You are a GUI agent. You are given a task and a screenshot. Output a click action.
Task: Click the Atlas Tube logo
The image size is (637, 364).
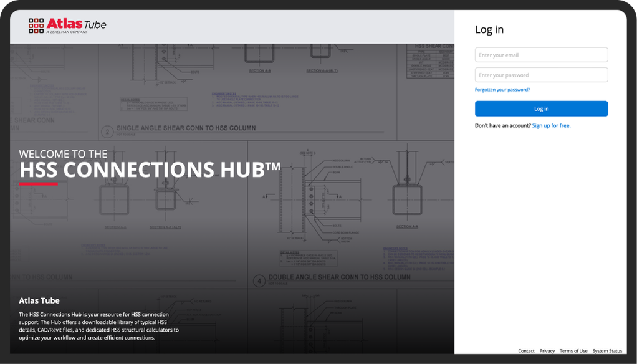(x=67, y=25)
